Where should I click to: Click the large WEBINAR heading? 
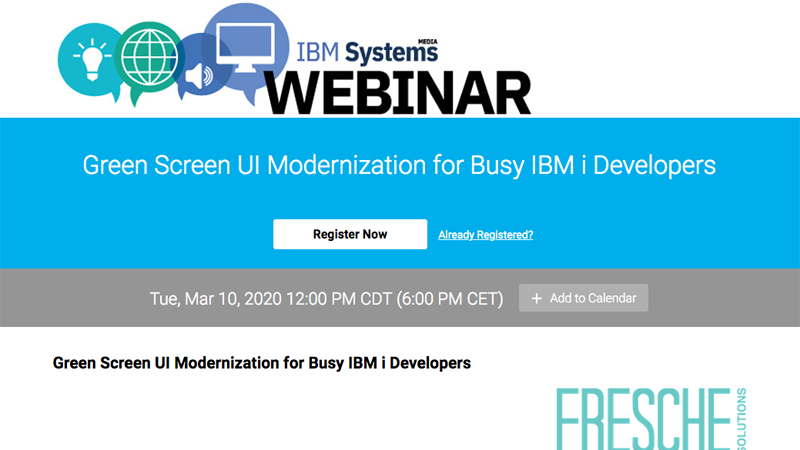point(397,93)
